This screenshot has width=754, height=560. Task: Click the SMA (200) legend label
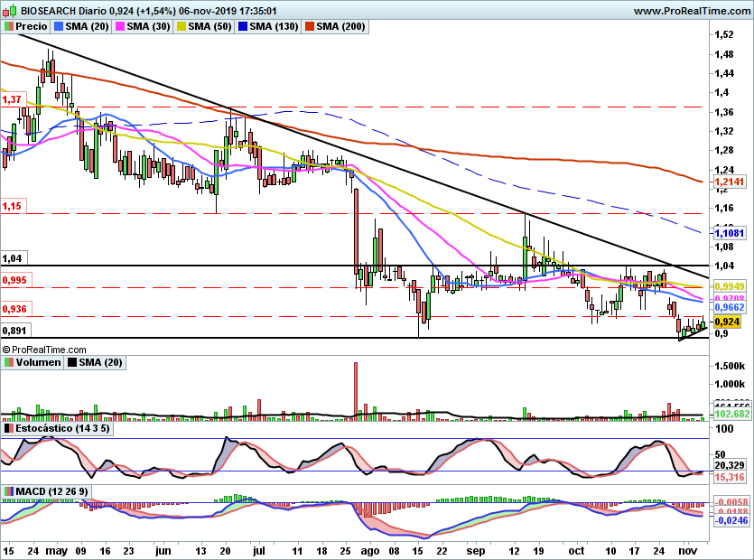coord(340,26)
